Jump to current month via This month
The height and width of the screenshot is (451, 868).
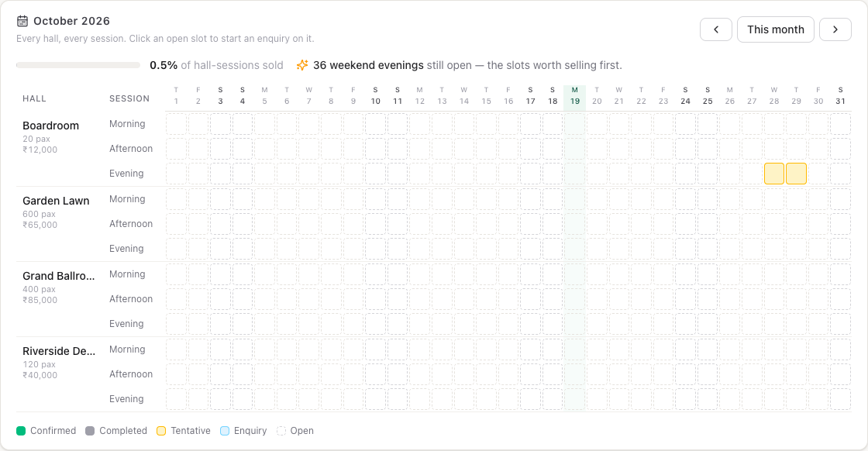click(x=776, y=29)
